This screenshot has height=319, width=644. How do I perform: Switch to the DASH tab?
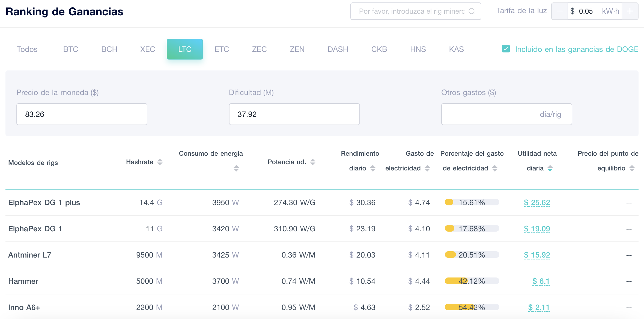338,49
